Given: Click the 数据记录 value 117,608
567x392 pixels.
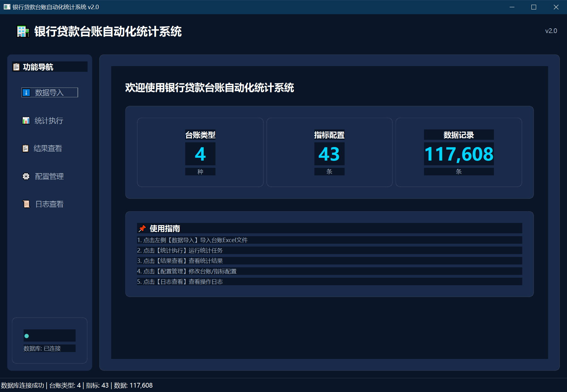Looking at the screenshot, I should click(x=459, y=154).
